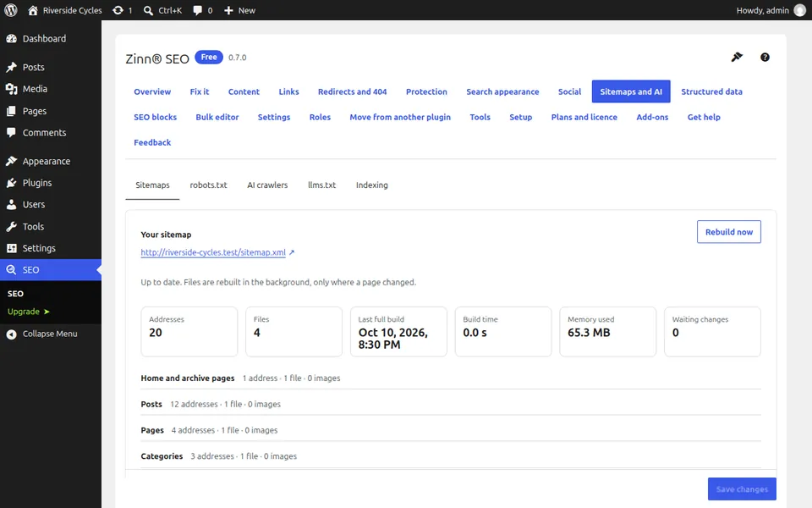Click the Posts sitemap row label

tap(151, 404)
